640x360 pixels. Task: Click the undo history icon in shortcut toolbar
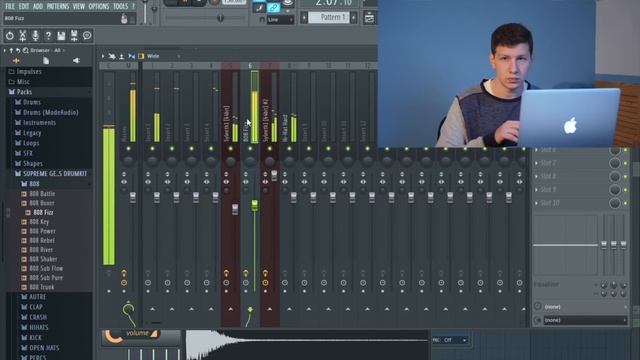click(9, 36)
